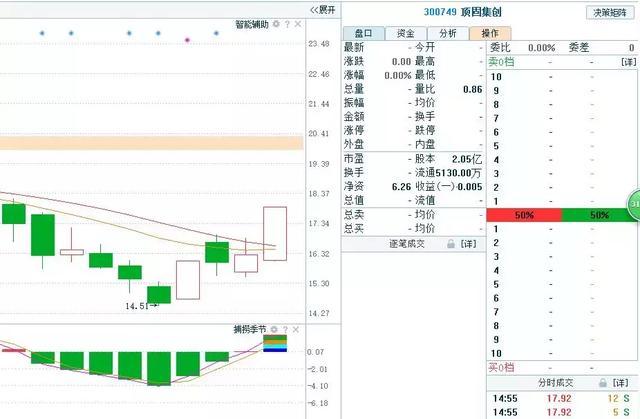Click the green round floating badge
Image resolution: width=640 pixels, height=419 pixels.
coord(634,204)
